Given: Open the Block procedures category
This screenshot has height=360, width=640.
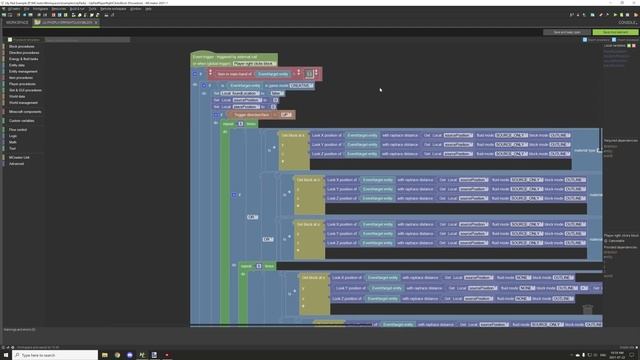Looking at the screenshot, I should click(22, 47).
